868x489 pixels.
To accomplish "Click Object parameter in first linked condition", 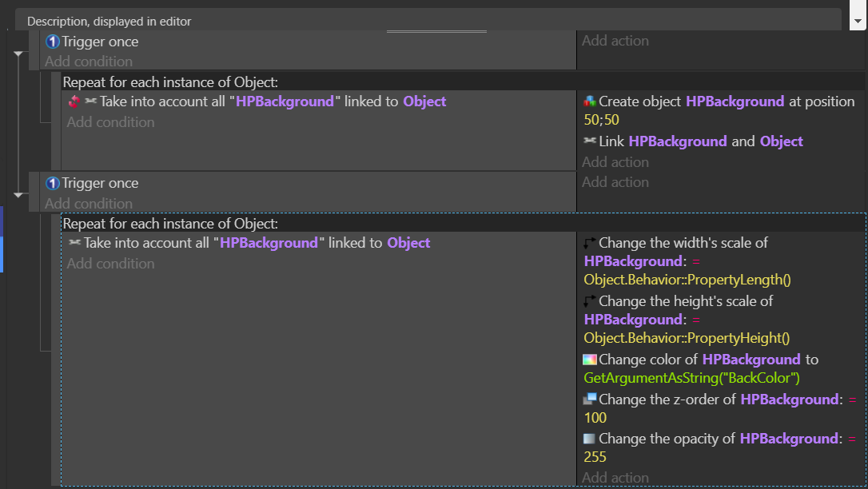I will 424,101.
